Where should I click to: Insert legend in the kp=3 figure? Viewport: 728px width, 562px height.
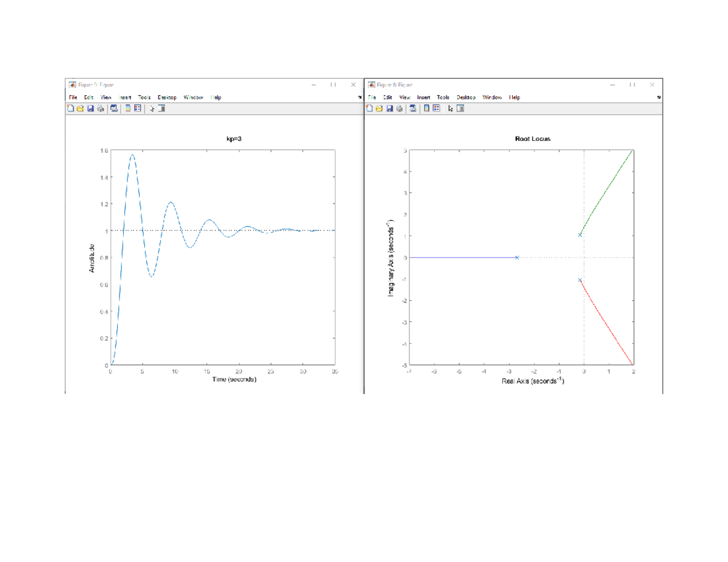click(138, 108)
